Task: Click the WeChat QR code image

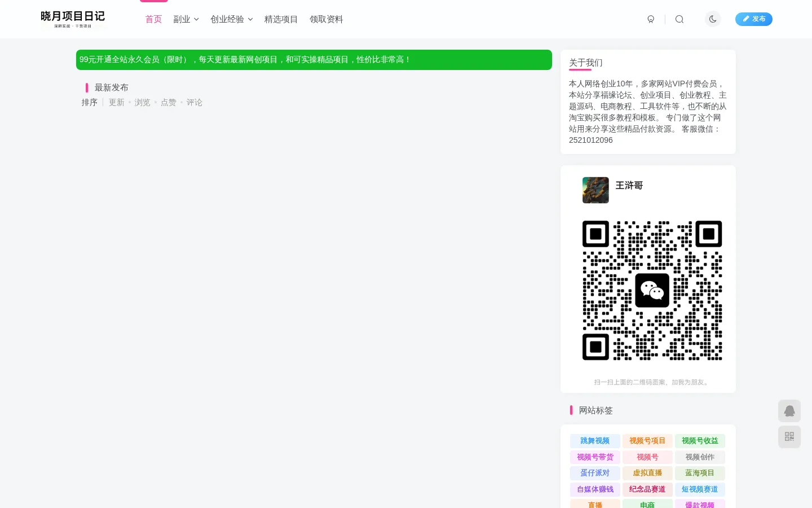Action: [652, 290]
